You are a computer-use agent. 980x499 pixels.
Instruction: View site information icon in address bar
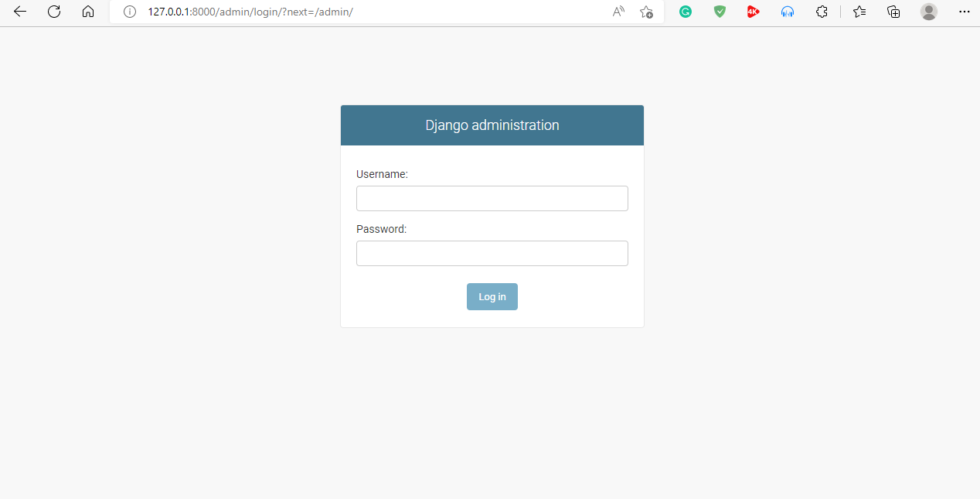130,12
